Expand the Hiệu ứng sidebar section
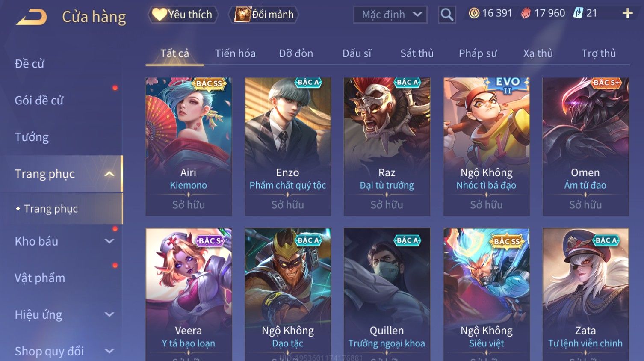This screenshot has height=361, width=644. (109, 314)
